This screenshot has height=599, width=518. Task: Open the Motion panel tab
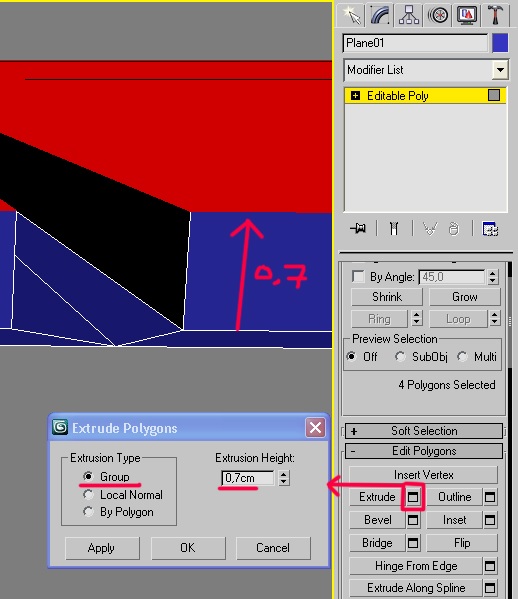(x=438, y=15)
